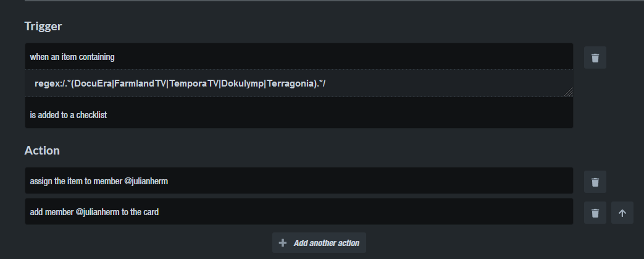The image size is (644, 259).
Task: Click the plus icon beside Add another action
Action: click(283, 243)
